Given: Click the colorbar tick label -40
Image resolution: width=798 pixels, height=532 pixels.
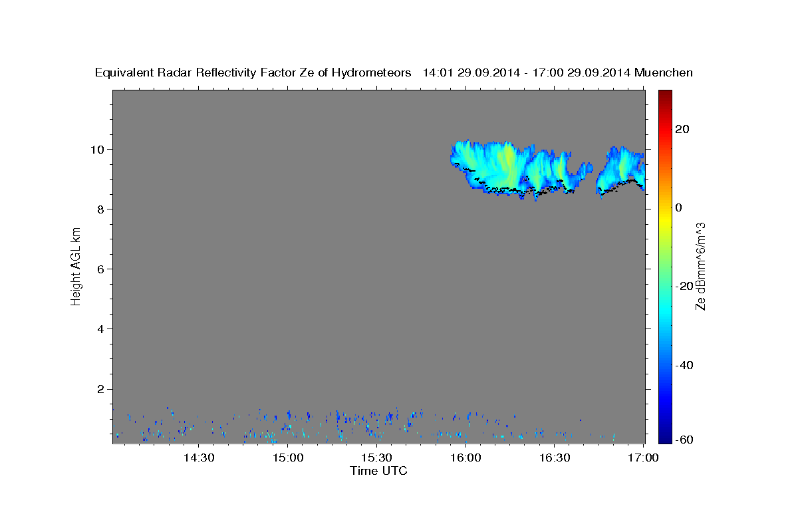Looking at the screenshot, I should [685, 365].
